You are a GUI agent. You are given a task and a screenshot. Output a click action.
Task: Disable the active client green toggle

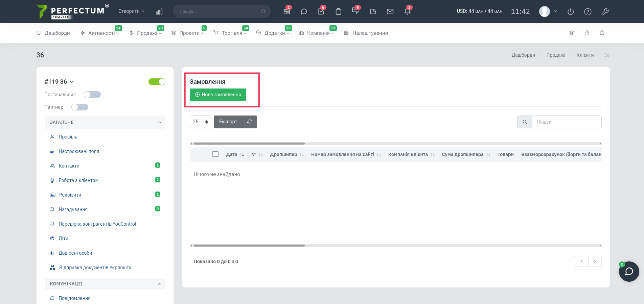click(x=157, y=82)
